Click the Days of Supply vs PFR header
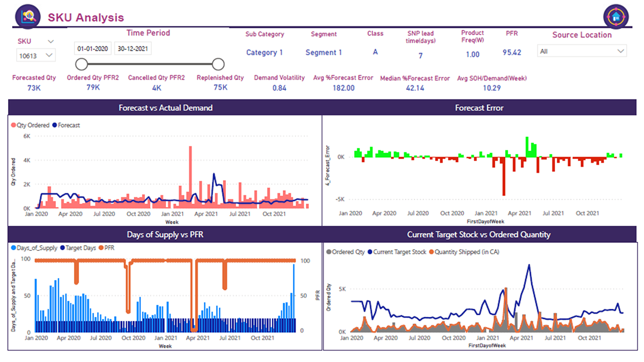Image resolution: width=644 pixels, height=362 pixels. (166, 234)
